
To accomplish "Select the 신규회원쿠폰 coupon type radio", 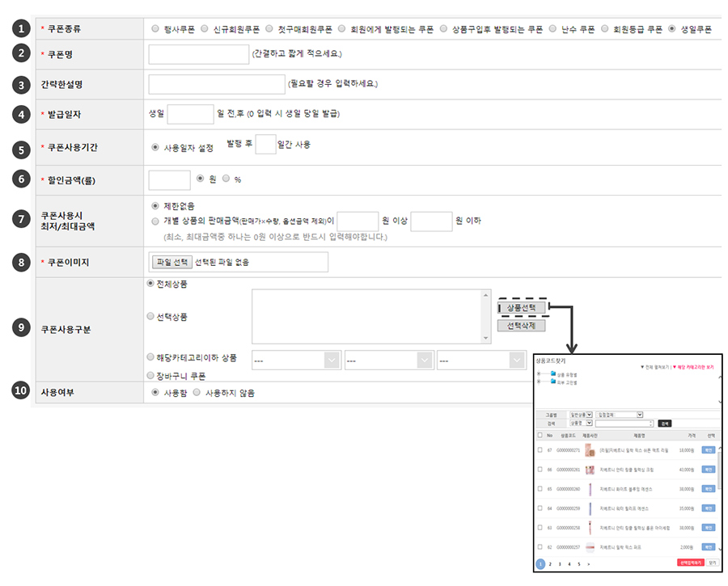I will pyautogui.click(x=204, y=28).
